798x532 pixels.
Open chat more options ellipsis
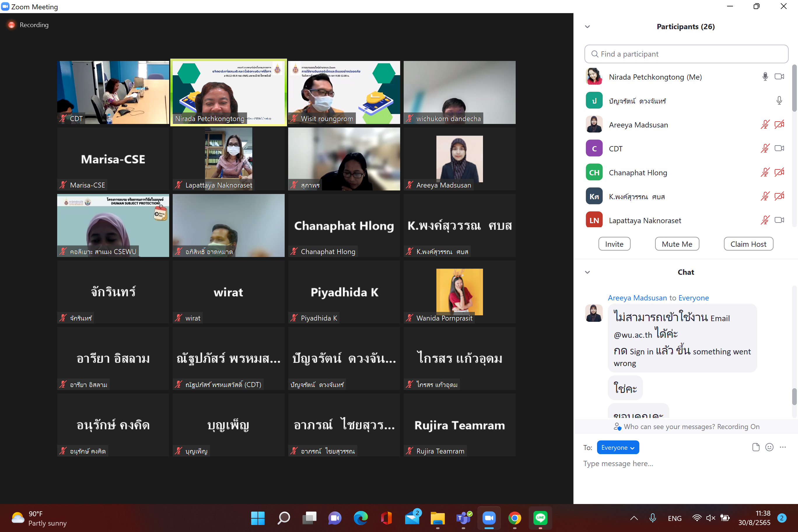click(782, 447)
